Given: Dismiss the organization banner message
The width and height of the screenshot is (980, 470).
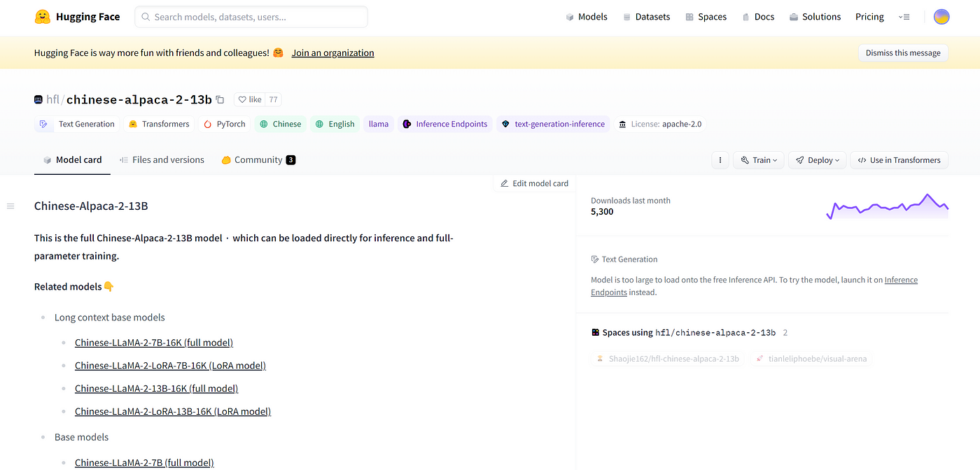Looking at the screenshot, I should click(902, 53).
